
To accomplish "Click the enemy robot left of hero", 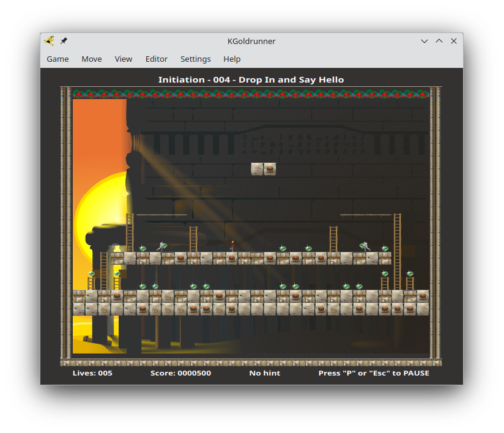I will 162,246.
